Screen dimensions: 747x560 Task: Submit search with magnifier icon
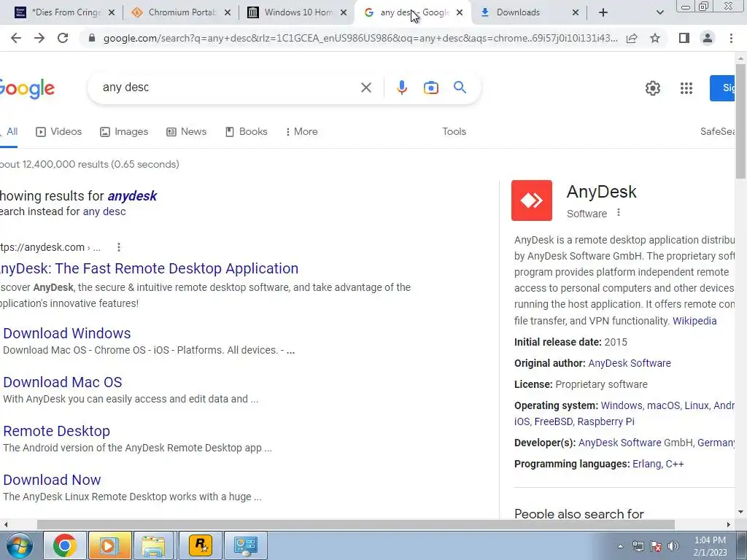click(x=460, y=87)
